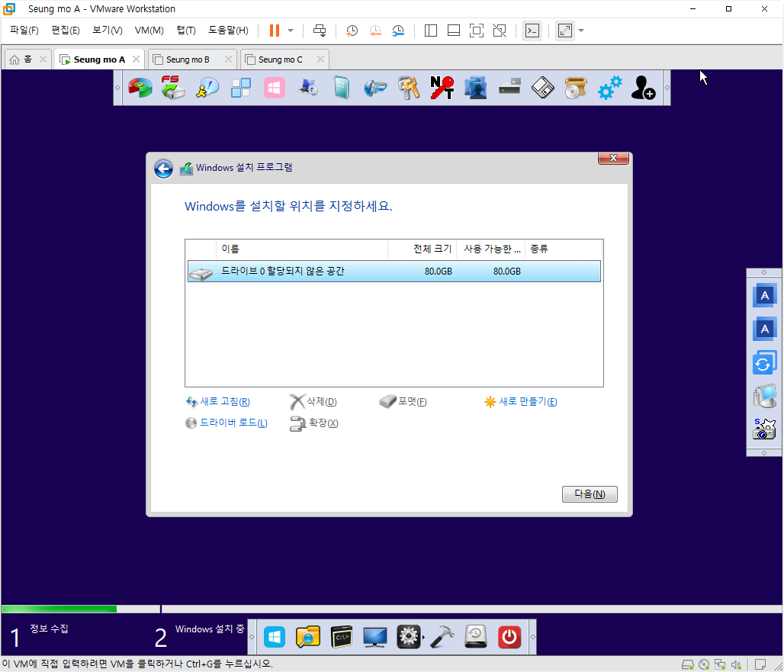This screenshot has height=672, width=784.
Task: Click the sound device status icon in status bar
Action: [735, 664]
